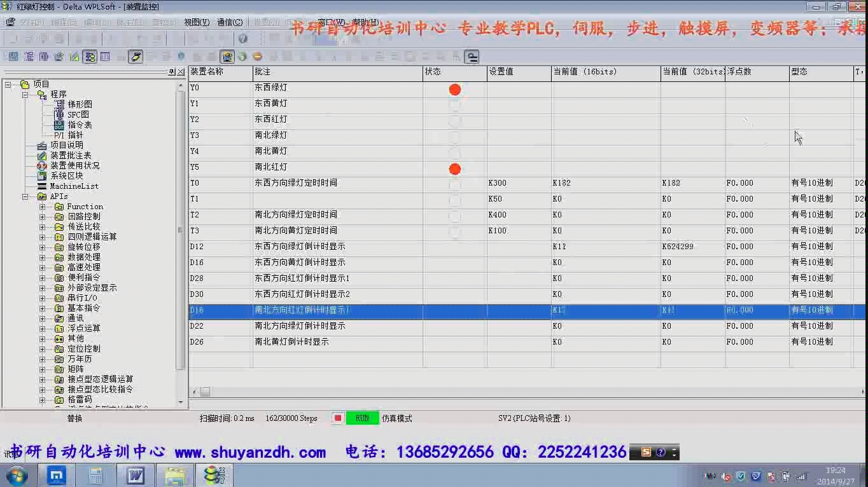Open the 窗口(W) menu
This screenshot has width=868, height=487.
[x=332, y=22]
